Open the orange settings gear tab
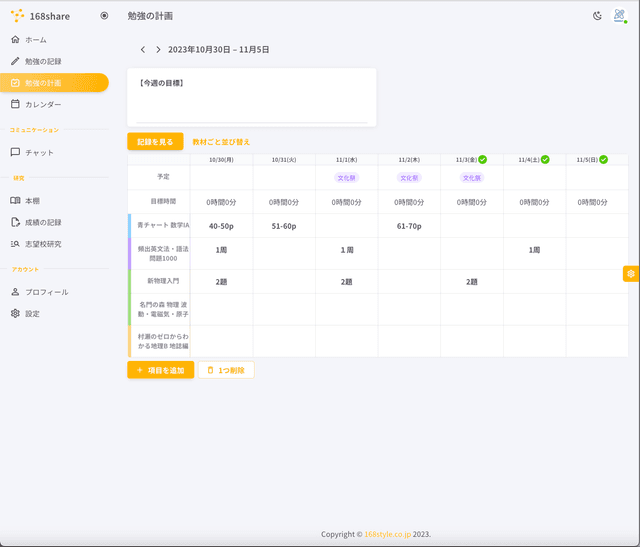 pos(631,274)
